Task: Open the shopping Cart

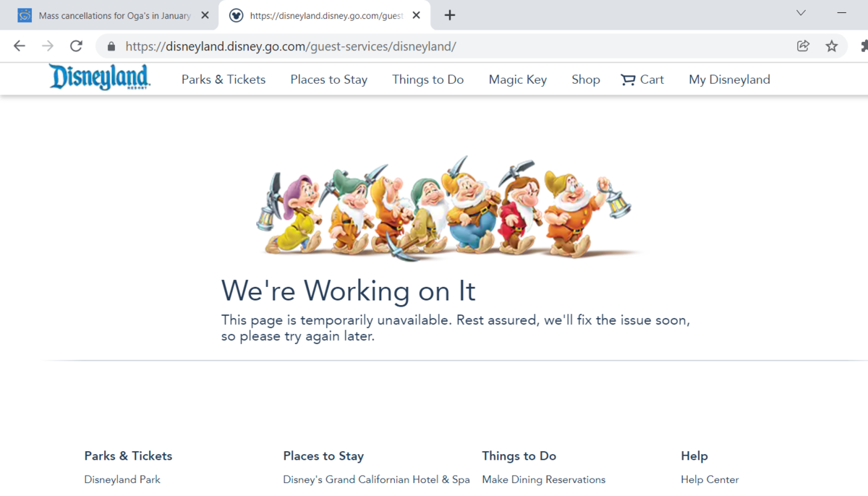Action: [642, 80]
